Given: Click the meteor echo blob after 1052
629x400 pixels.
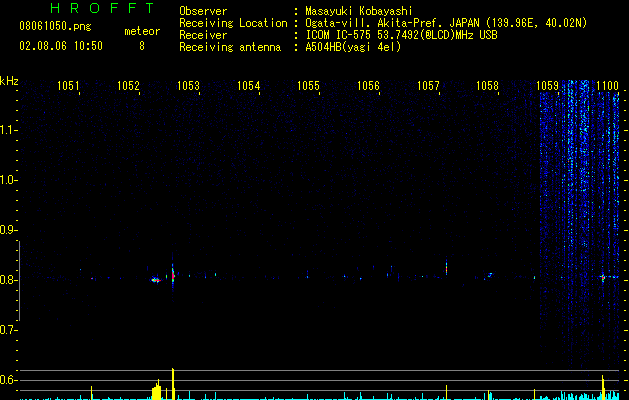Looking at the screenshot, I should point(156,280).
